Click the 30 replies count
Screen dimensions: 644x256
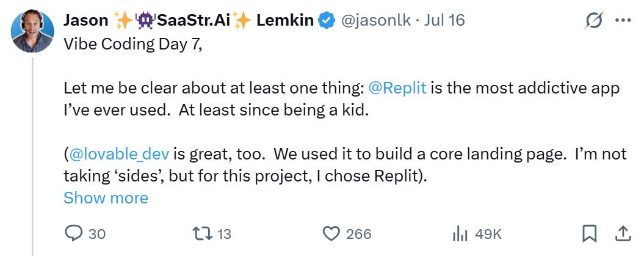(97, 234)
